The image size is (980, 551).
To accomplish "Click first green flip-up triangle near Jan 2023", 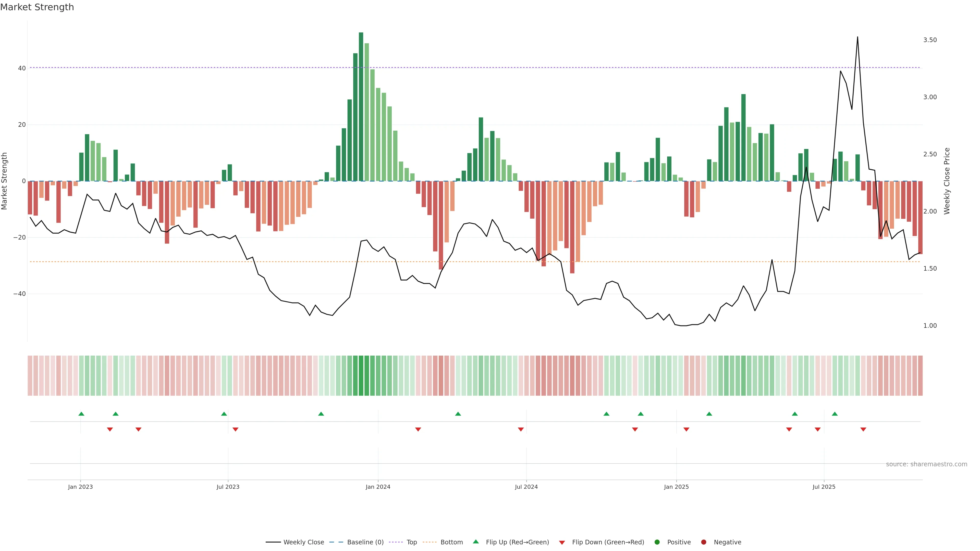I will pos(81,414).
